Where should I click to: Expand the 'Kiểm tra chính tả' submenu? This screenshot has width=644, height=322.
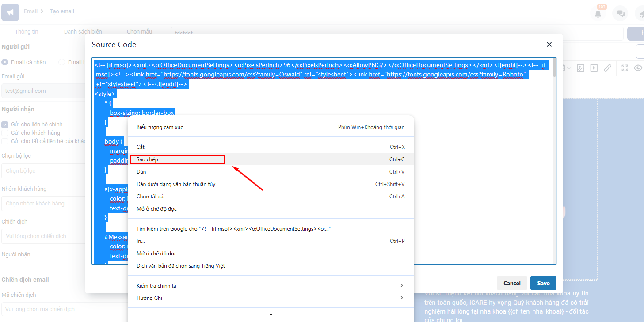click(x=270, y=286)
